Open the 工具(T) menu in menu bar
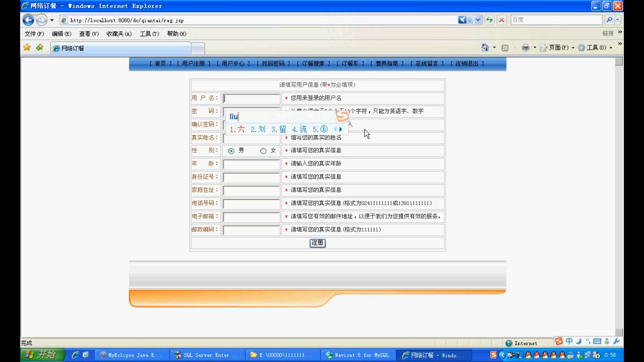Image resolution: width=644 pixels, height=362 pixels. pos(149,34)
